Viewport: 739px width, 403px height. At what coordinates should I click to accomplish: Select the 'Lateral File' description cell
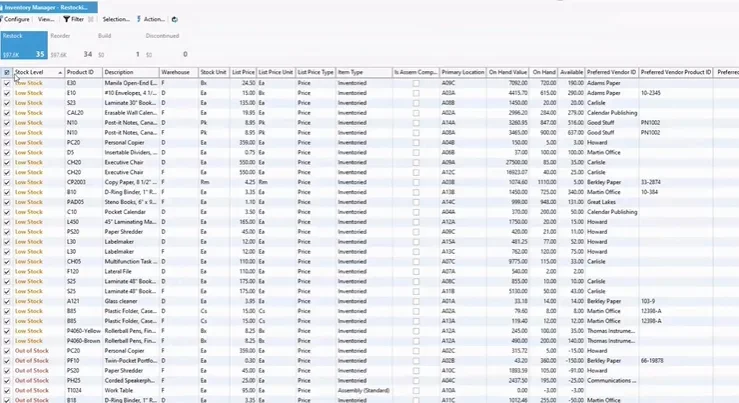point(131,271)
